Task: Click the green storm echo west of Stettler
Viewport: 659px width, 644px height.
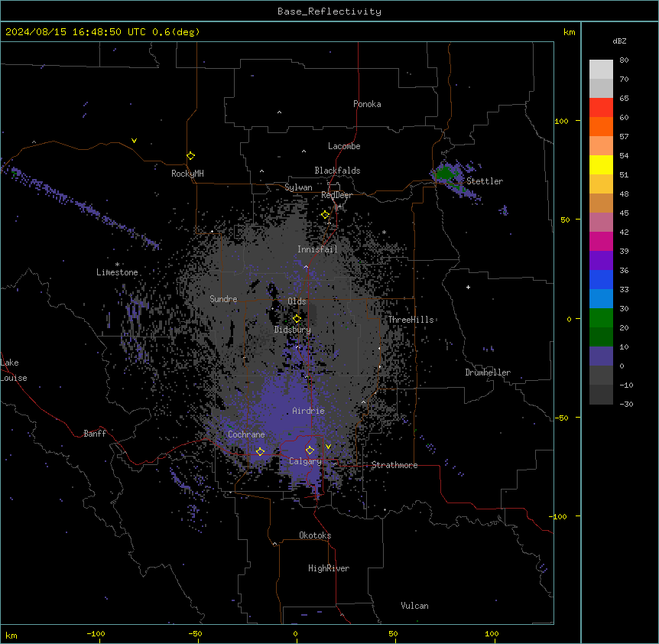Action: [444, 173]
